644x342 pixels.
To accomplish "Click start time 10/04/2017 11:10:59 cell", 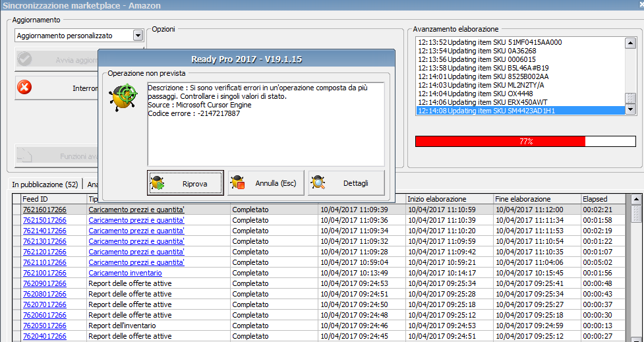I will coord(450,210).
